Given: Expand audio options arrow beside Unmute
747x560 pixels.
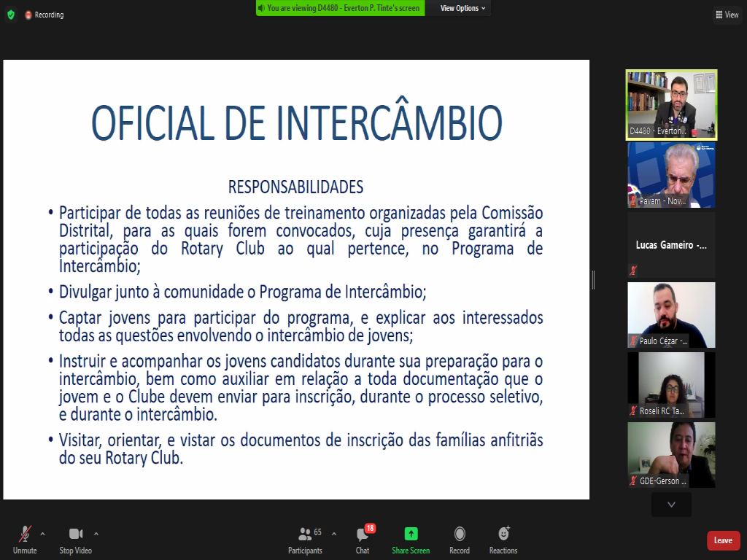Looking at the screenshot, I should pos(42,534).
